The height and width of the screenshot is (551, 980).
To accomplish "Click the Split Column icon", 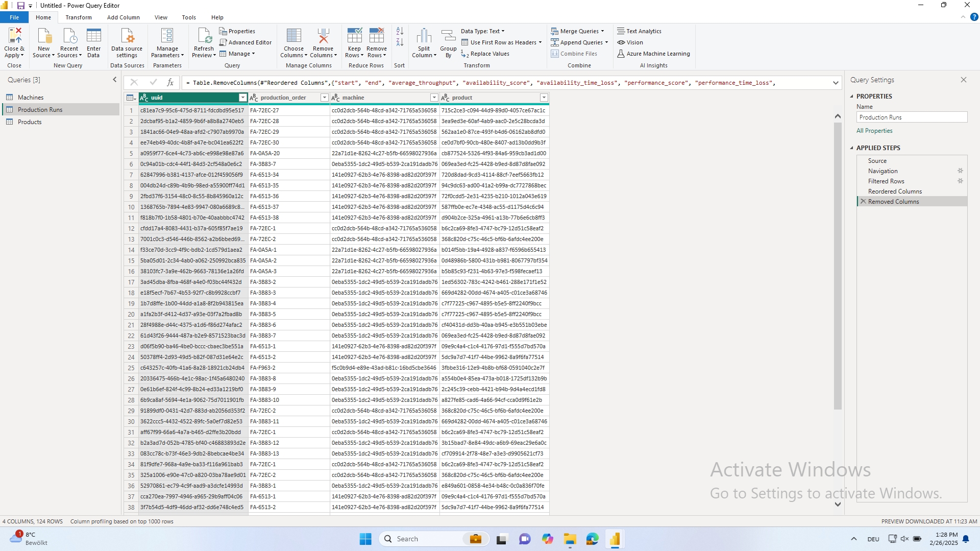I will point(424,36).
